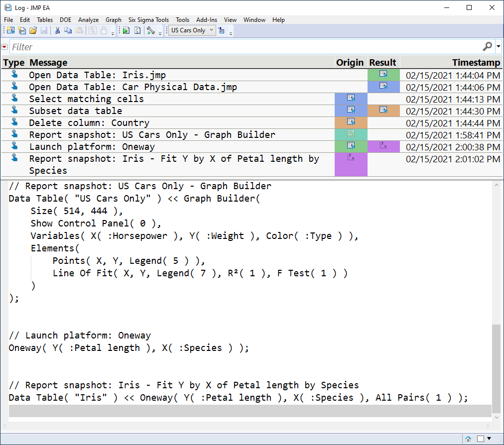
Task: Copy text using the Copy toolbar icon
Action: click(68, 30)
